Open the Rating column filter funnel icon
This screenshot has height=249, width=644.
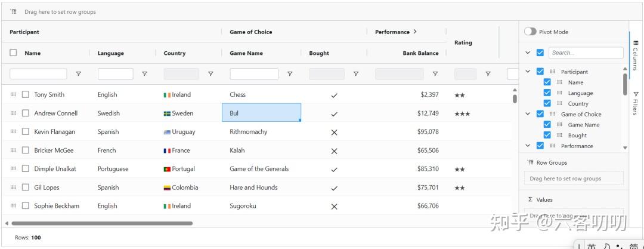[488, 74]
